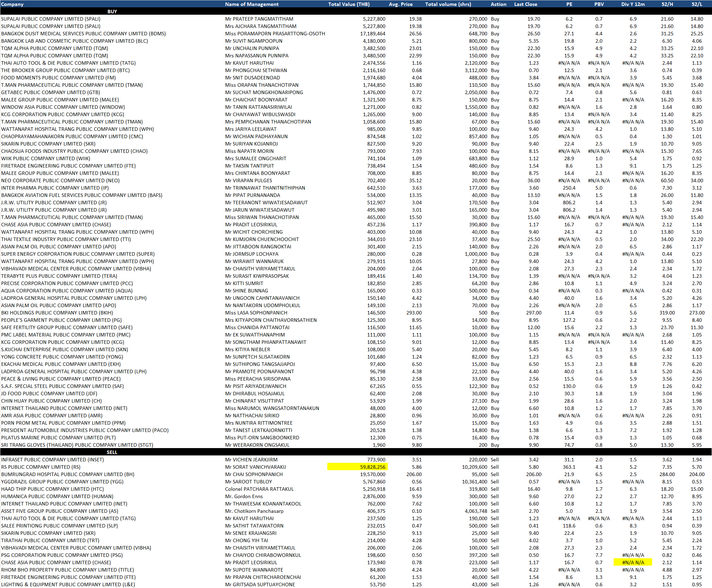Select the Last Close column header
This screenshot has width=712, height=588.
[x=525, y=4]
